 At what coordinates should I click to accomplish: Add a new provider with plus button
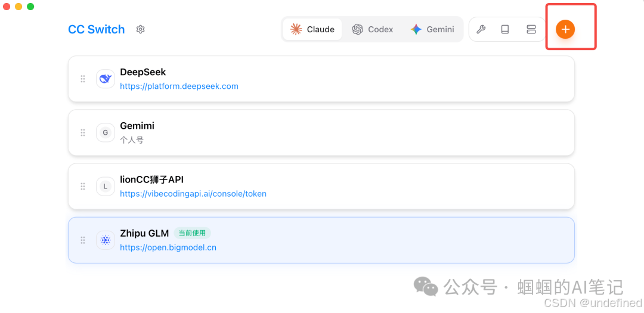tap(565, 29)
